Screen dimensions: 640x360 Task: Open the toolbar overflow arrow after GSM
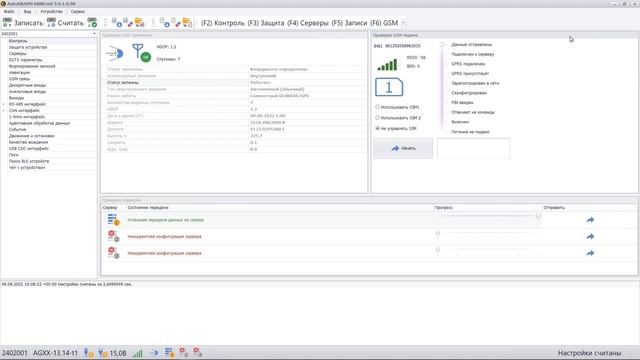click(403, 23)
